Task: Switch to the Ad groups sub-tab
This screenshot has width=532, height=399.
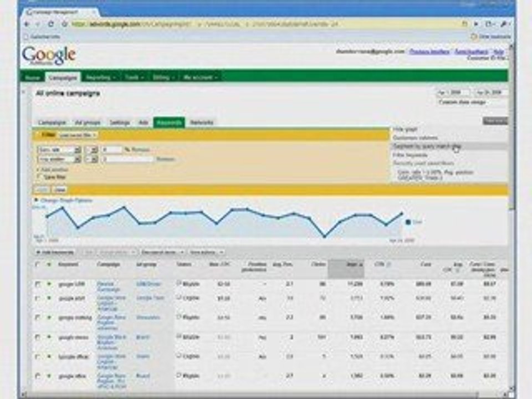Action: point(88,122)
